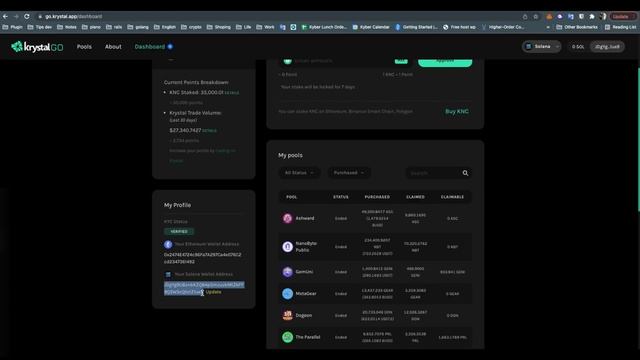Click the MetaGear pool icon

[287, 293]
